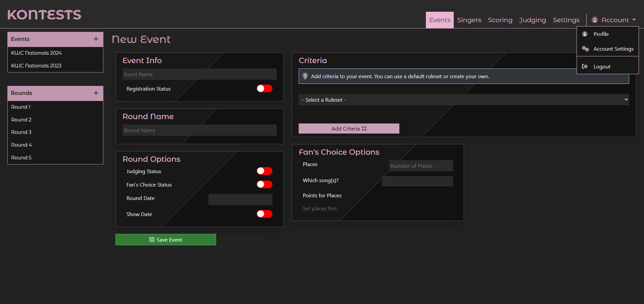Click the 'Set places first.' text
This screenshot has width=644, height=304.
tap(320, 209)
